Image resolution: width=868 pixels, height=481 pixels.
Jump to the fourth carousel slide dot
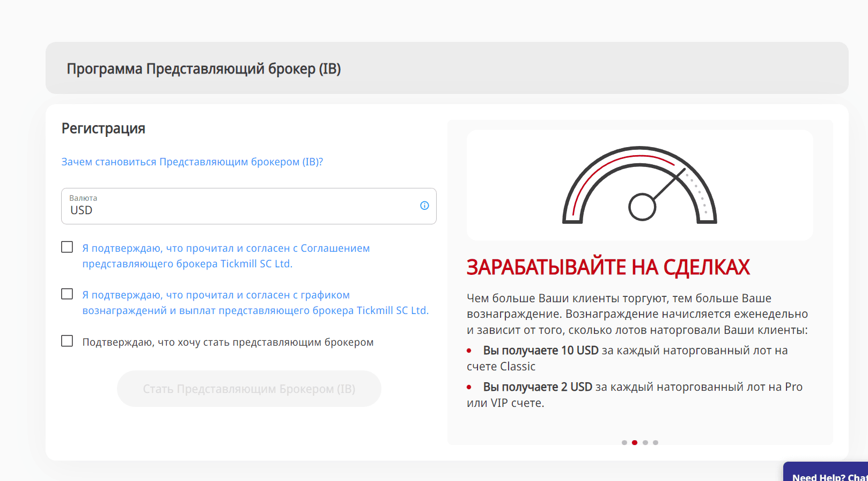click(x=656, y=443)
